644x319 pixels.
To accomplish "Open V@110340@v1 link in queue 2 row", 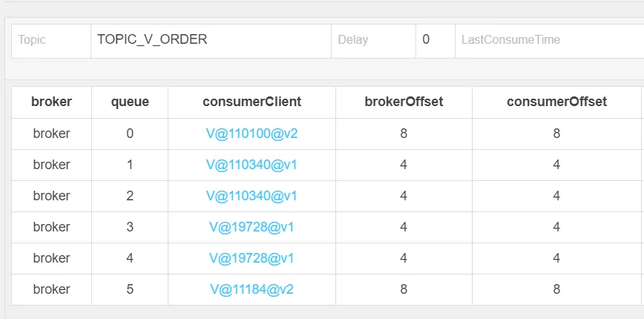I will (x=252, y=196).
